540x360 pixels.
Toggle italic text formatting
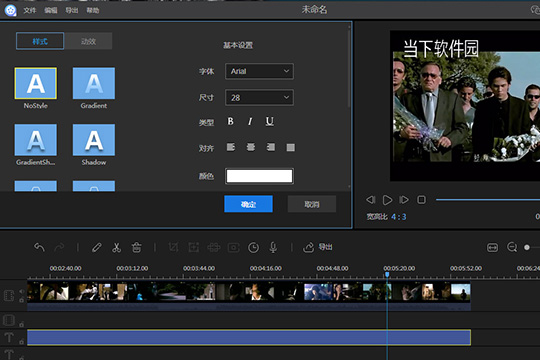click(250, 121)
